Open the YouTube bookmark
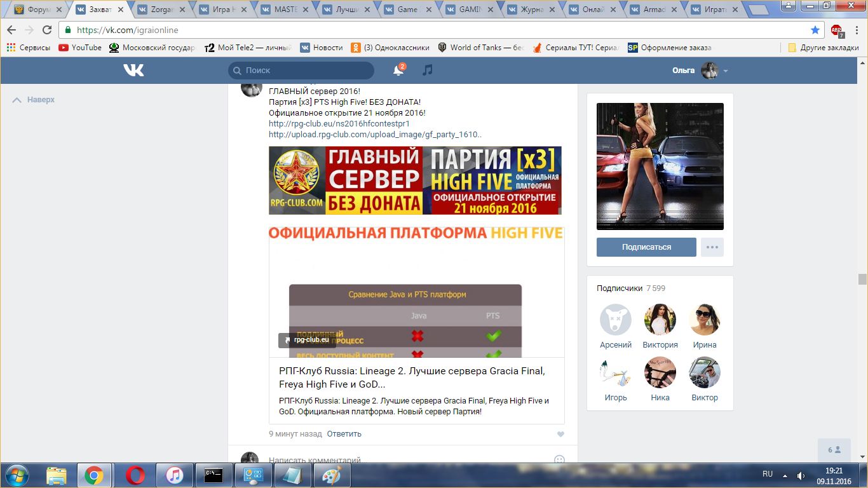The width and height of the screenshot is (868, 488). coord(80,48)
